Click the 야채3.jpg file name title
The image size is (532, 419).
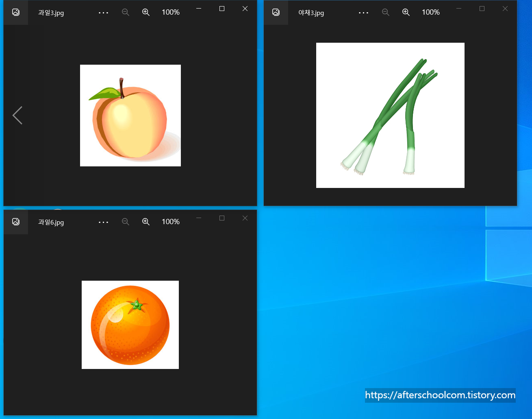pos(311,13)
